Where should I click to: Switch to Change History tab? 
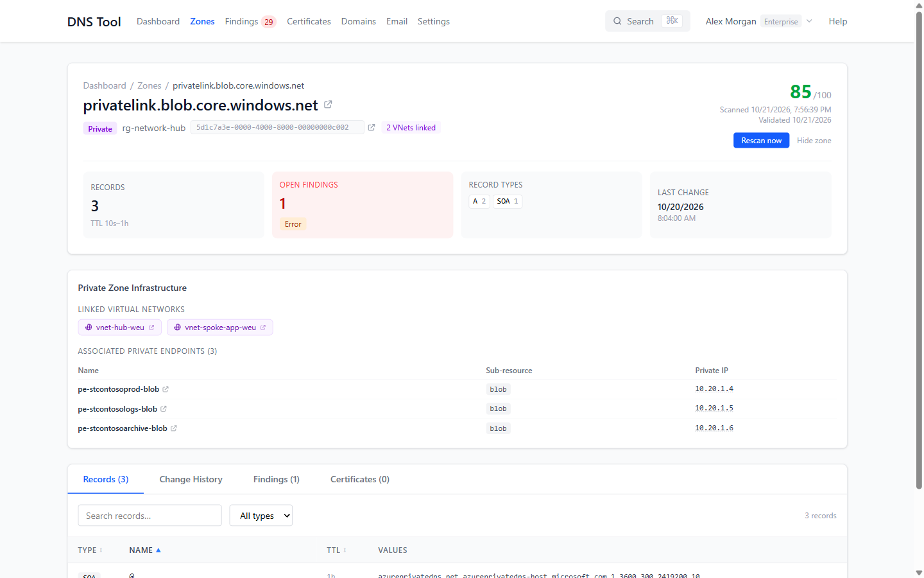[191, 479]
